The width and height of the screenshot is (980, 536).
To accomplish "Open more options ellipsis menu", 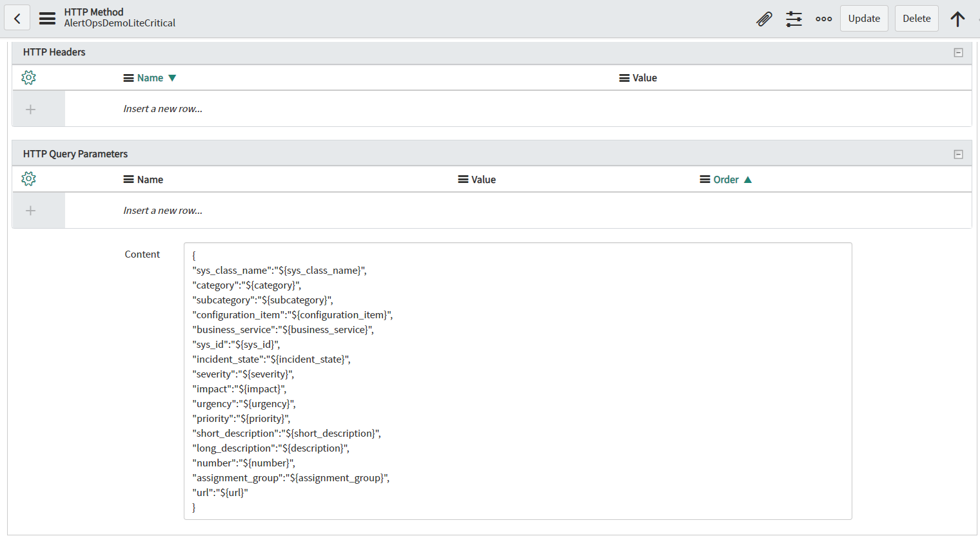I will tap(823, 19).
